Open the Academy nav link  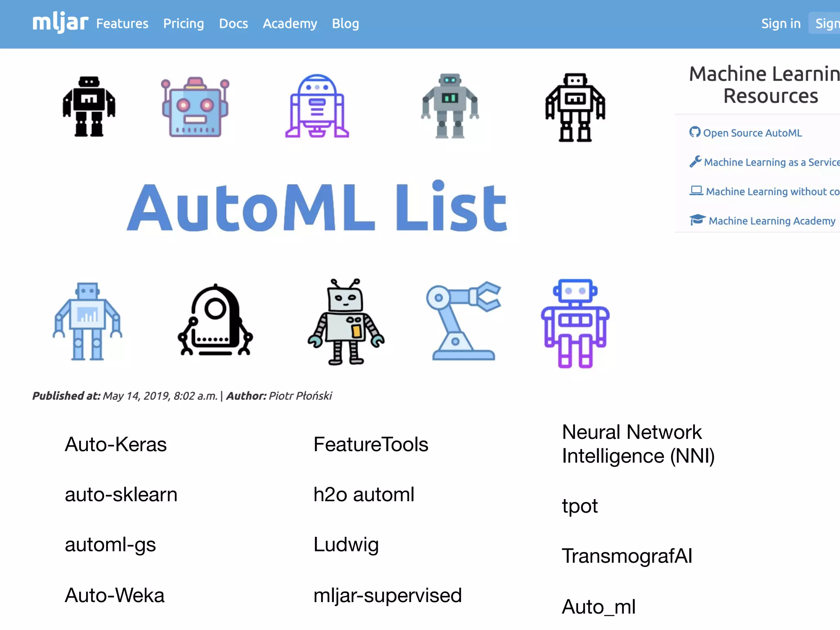click(290, 23)
